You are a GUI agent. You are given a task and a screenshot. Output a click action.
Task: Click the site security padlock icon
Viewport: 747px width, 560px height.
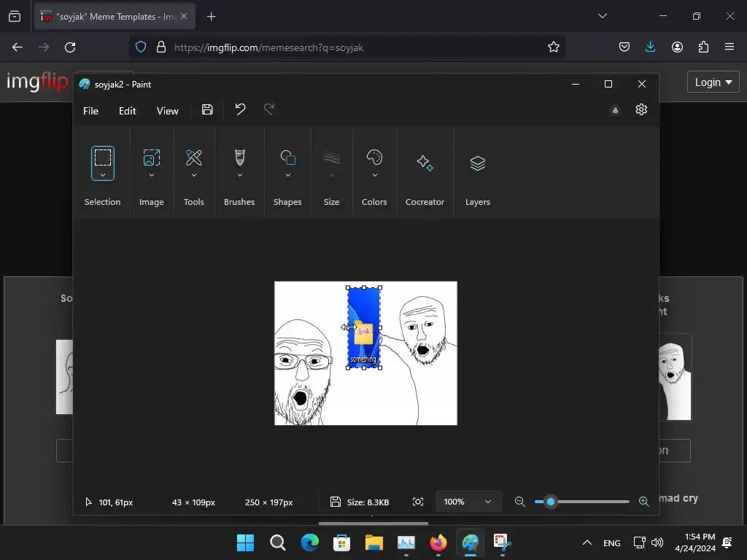[x=161, y=47]
